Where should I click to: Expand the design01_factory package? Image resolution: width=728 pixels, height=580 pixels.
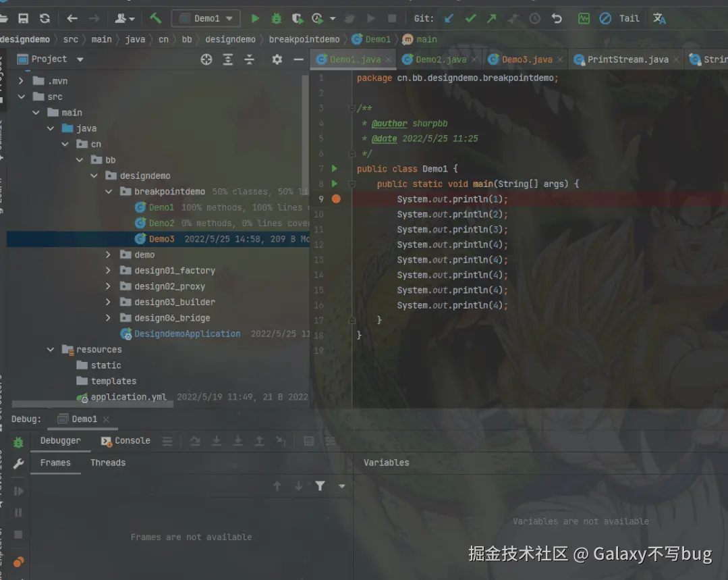coord(108,271)
